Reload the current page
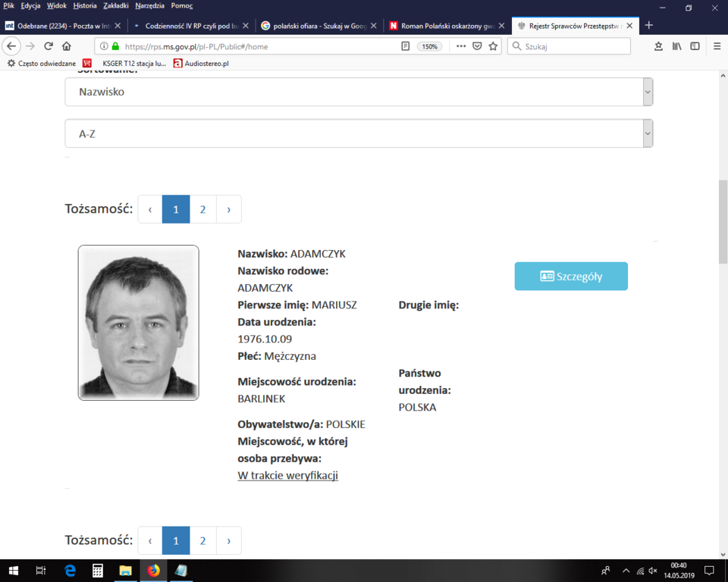The image size is (728, 582). tap(49, 46)
